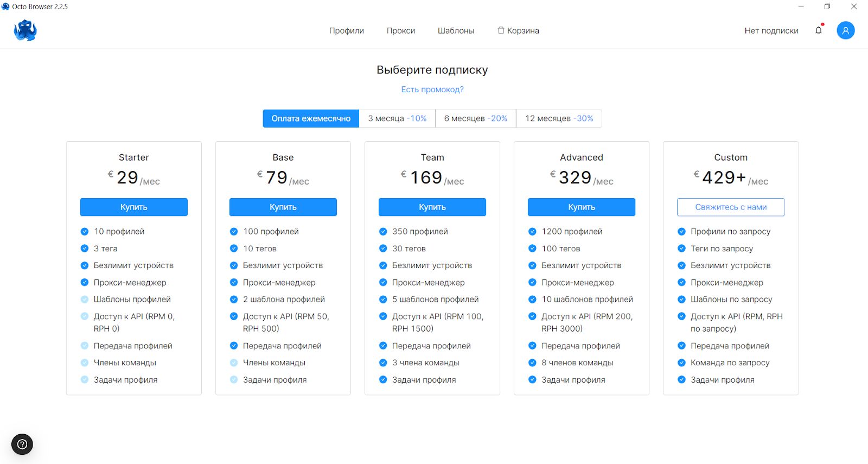The height and width of the screenshot is (464, 868).
Task: Click faded checkmark beside Base Члены команды
Action: click(x=234, y=363)
